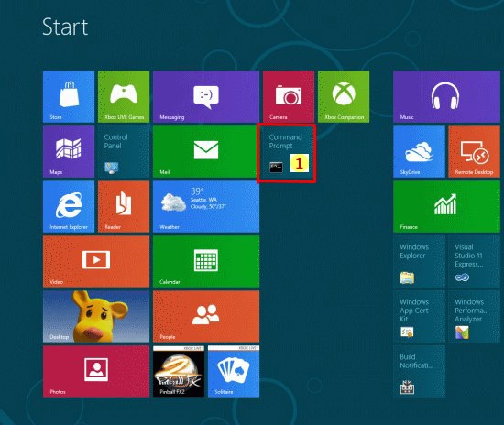Open the Messaging tile
The height and width of the screenshot is (425, 504).
click(x=206, y=97)
